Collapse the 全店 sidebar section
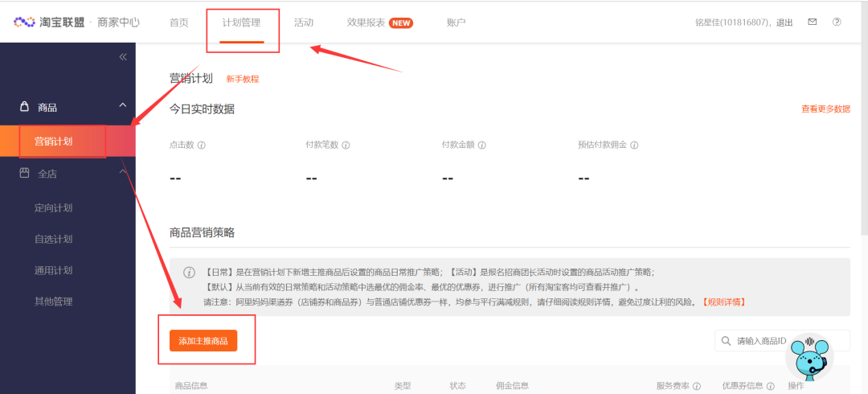 122,172
